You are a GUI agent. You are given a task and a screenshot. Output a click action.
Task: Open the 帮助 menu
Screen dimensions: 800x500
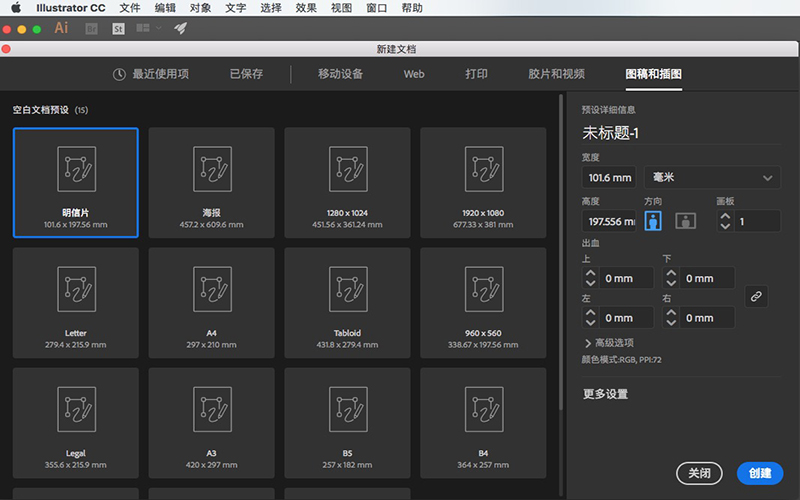[x=411, y=8]
